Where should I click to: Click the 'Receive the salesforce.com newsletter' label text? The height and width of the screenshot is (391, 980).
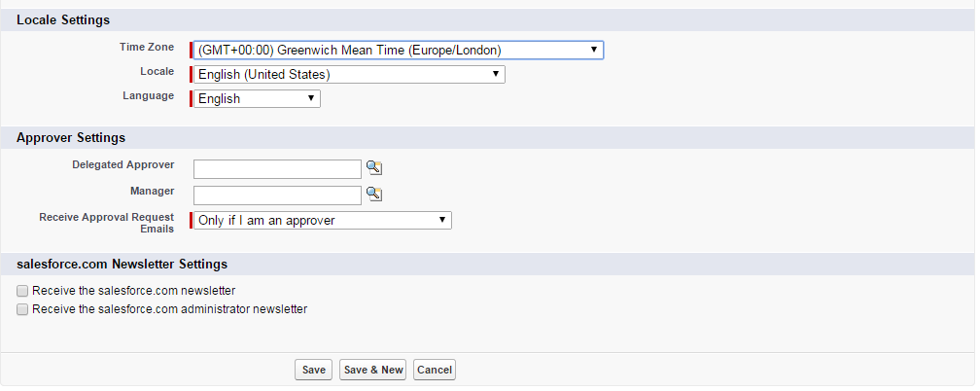[134, 291]
